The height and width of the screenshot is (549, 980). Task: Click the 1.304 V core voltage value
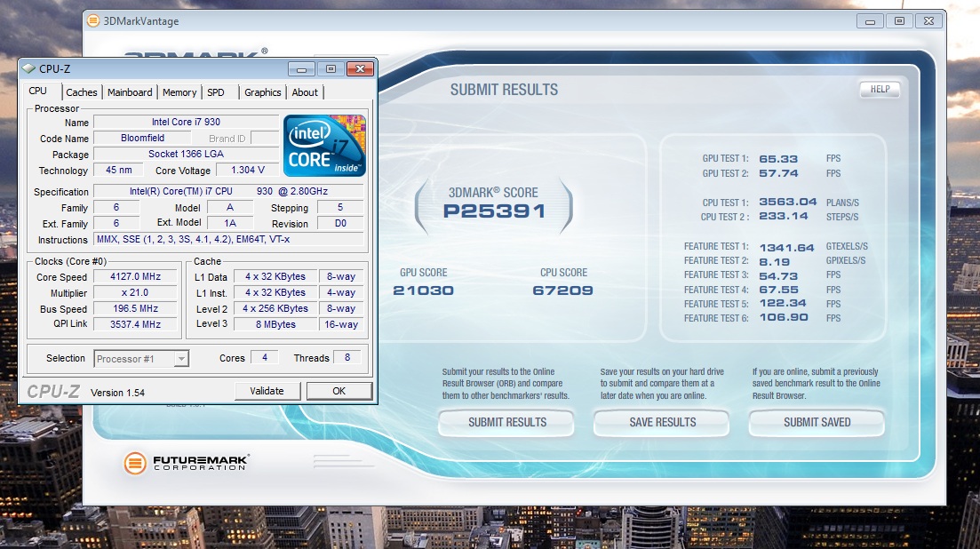click(248, 170)
